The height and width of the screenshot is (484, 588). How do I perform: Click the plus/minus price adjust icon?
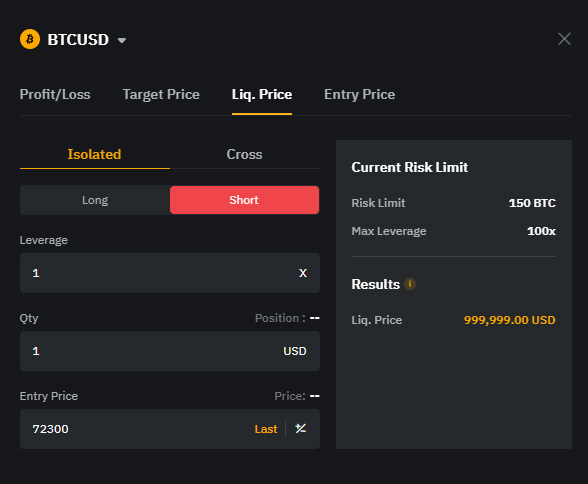tap(300, 428)
